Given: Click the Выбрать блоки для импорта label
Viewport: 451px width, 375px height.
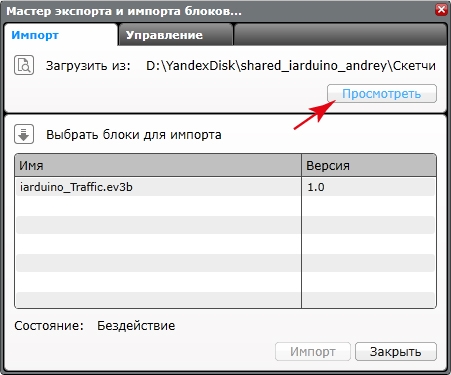Looking at the screenshot, I should (134, 135).
